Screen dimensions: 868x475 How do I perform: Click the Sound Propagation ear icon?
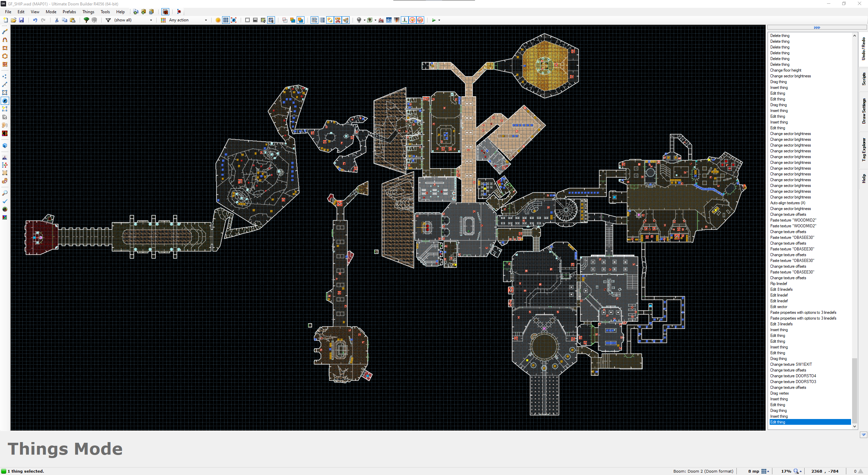pyautogui.click(x=5, y=125)
